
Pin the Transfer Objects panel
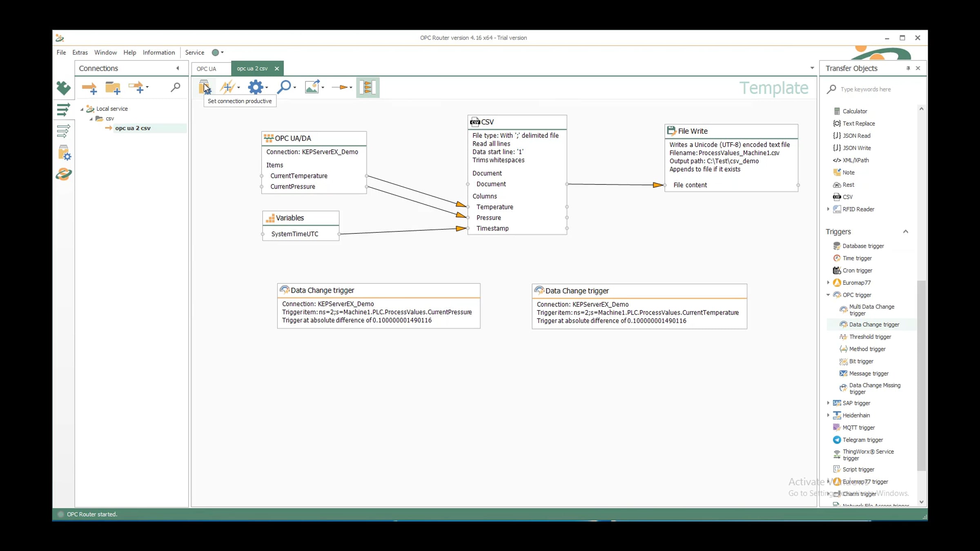(908, 69)
